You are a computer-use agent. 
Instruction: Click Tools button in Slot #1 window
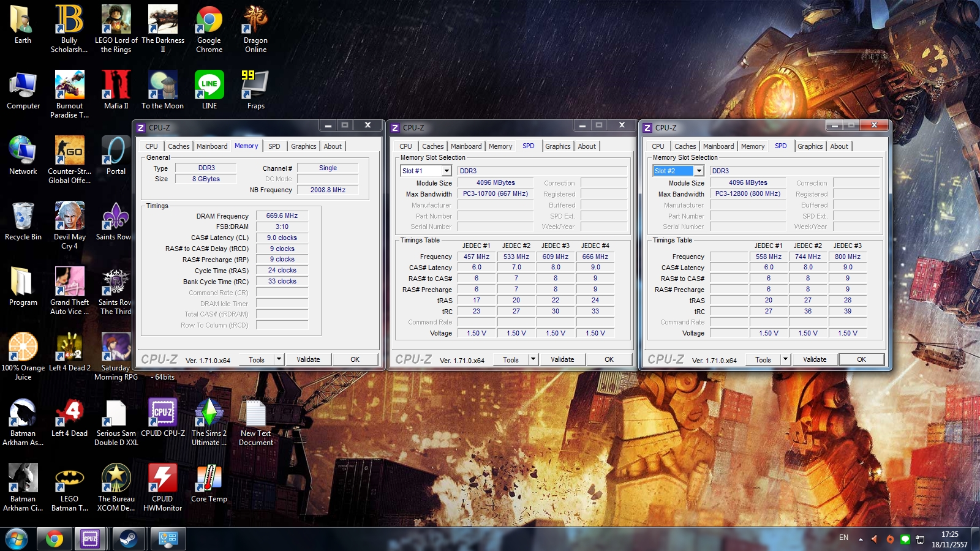511,359
